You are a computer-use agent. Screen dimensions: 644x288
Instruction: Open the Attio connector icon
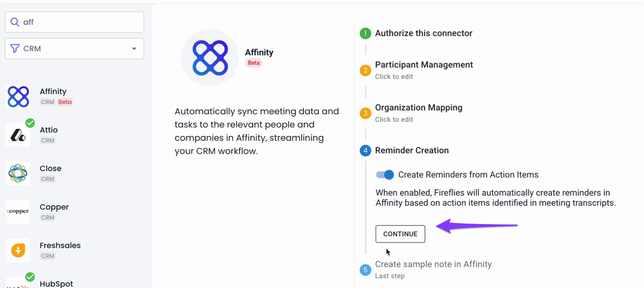18,135
